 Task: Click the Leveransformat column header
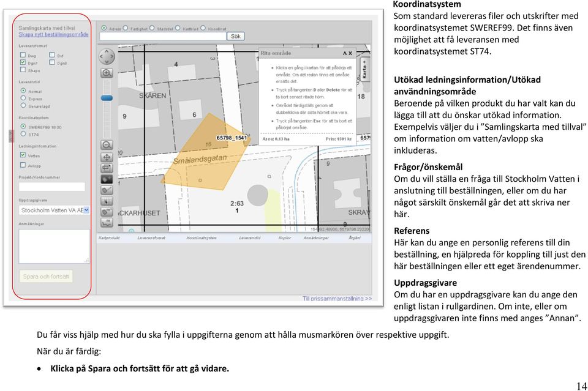click(151, 238)
